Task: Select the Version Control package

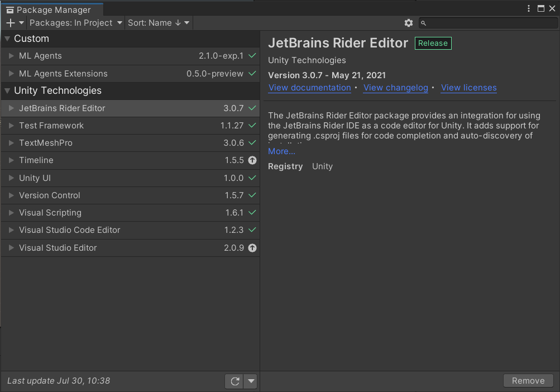Action: click(130, 195)
